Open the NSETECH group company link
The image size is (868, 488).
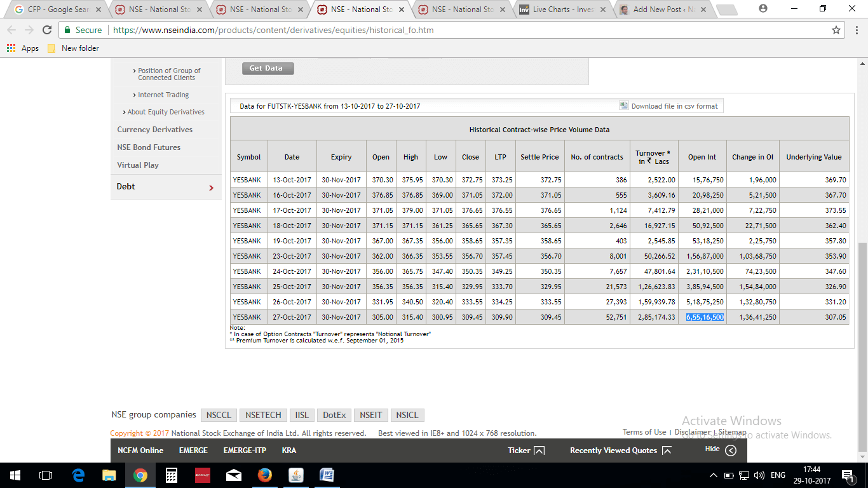[x=263, y=415]
